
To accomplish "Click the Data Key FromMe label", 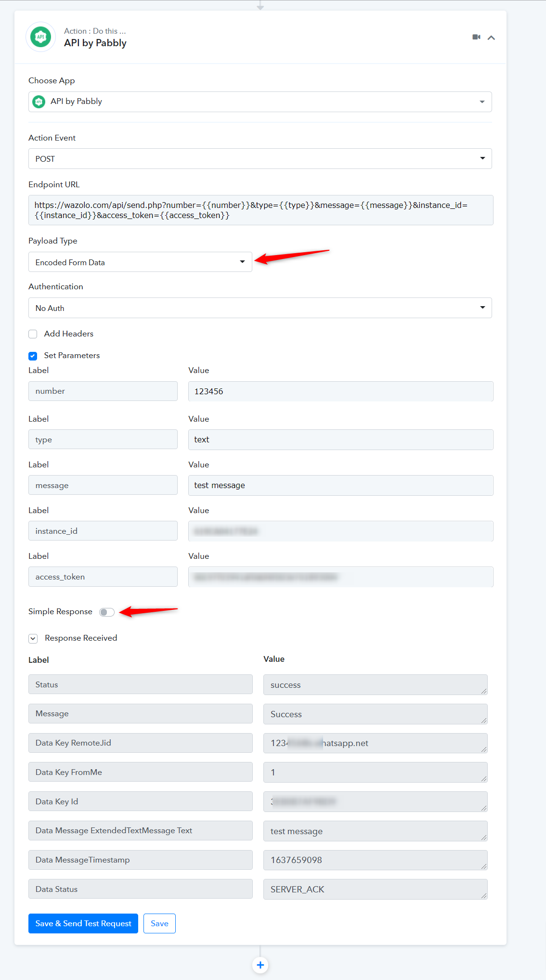I will (x=141, y=772).
